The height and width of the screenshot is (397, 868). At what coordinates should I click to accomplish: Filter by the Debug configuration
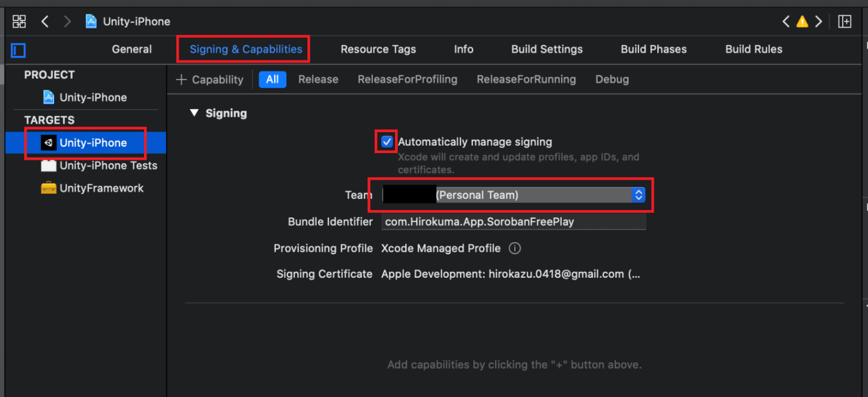click(611, 80)
